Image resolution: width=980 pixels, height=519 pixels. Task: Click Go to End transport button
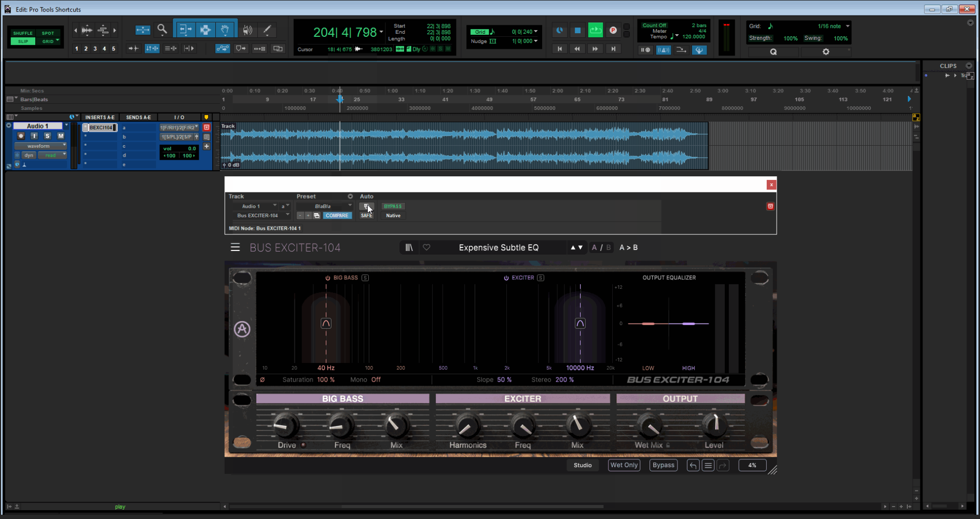(613, 49)
